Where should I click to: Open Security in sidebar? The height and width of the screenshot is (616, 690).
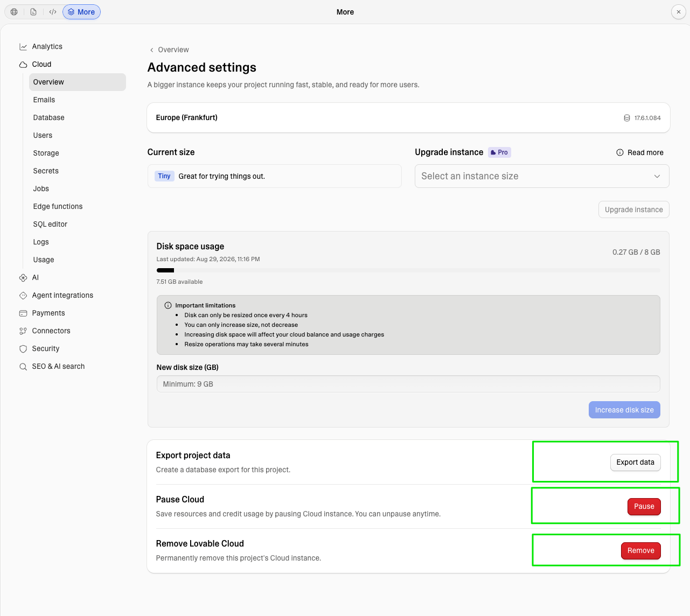(46, 348)
